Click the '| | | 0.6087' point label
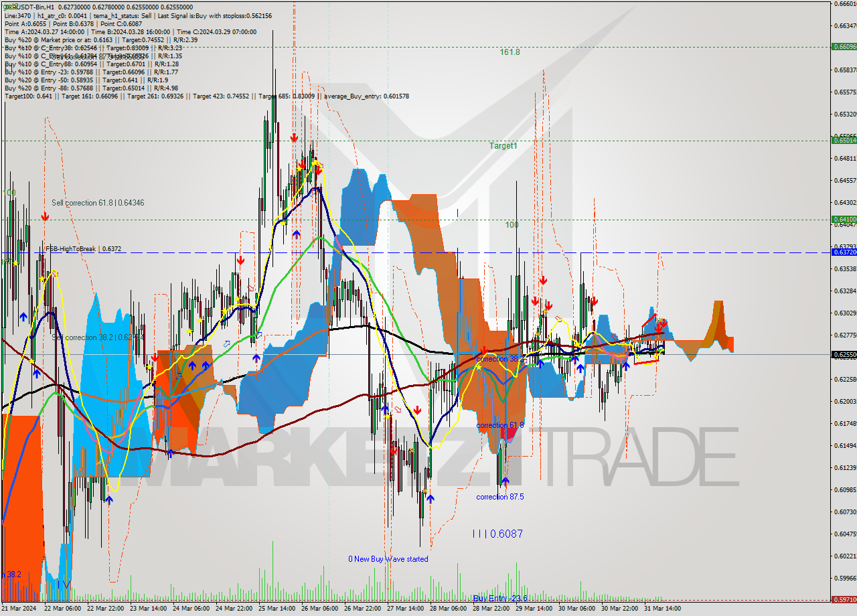Image resolution: width=857 pixels, height=616 pixels. 497,534
